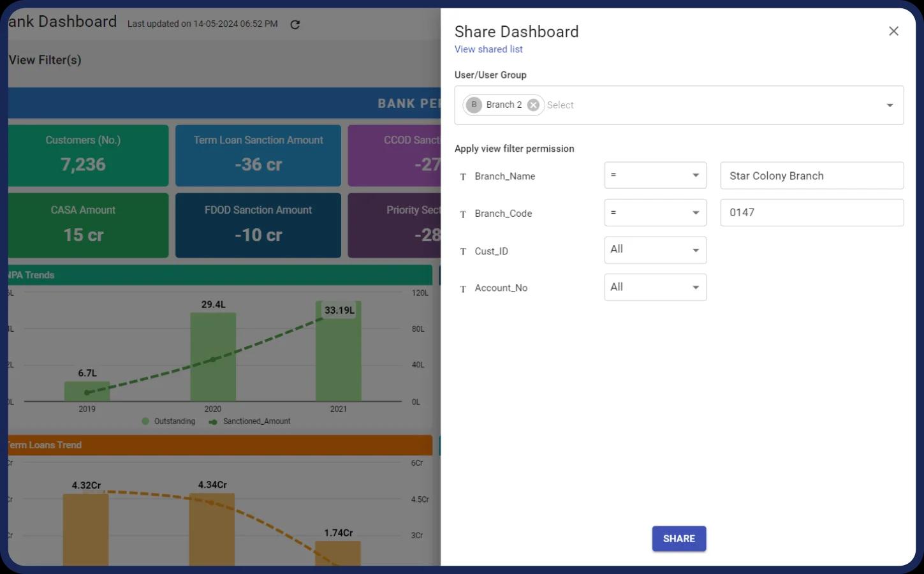Click the refresh icon beside last updated time
Viewport: 924px width, 574px height.
[295, 24]
